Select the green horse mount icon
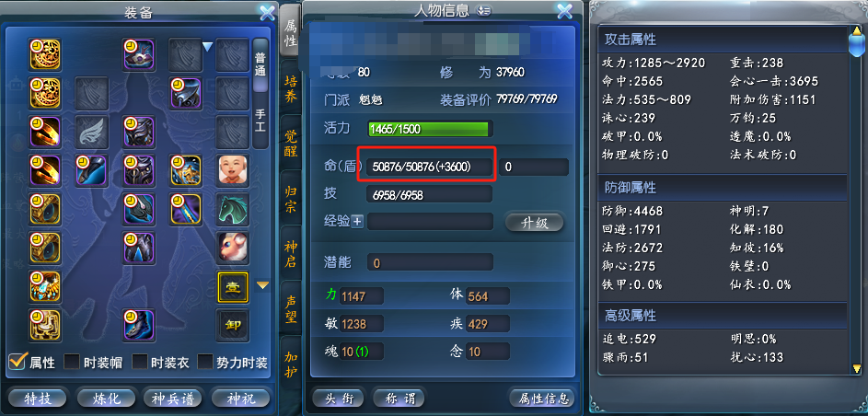 point(233,209)
